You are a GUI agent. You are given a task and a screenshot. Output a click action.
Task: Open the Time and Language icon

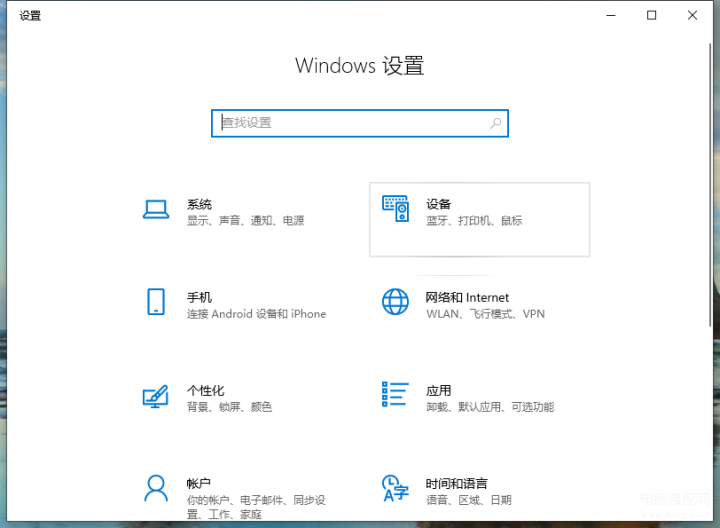pyautogui.click(x=395, y=489)
